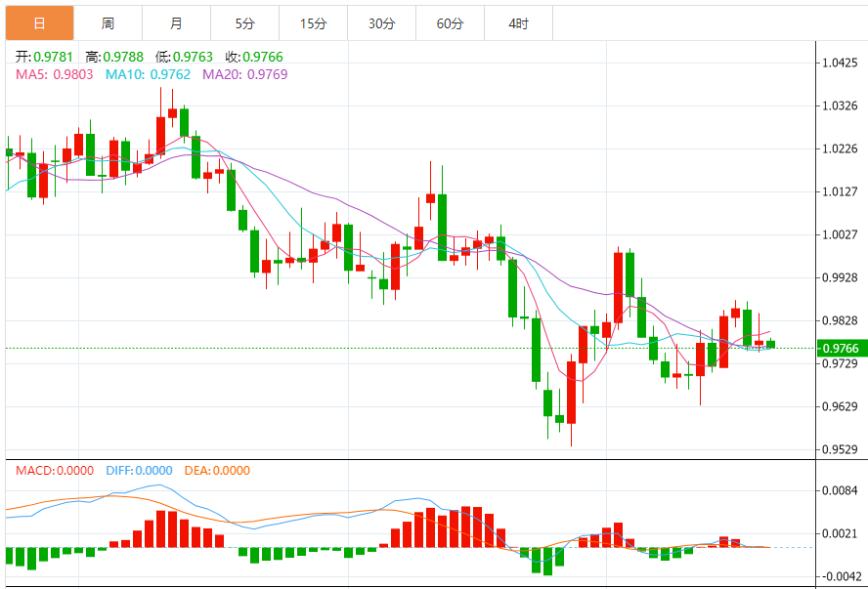Click the 1.0127 price axis label
The width and height of the screenshot is (868, 589).
pyautogui.click(x=840, y=191)
